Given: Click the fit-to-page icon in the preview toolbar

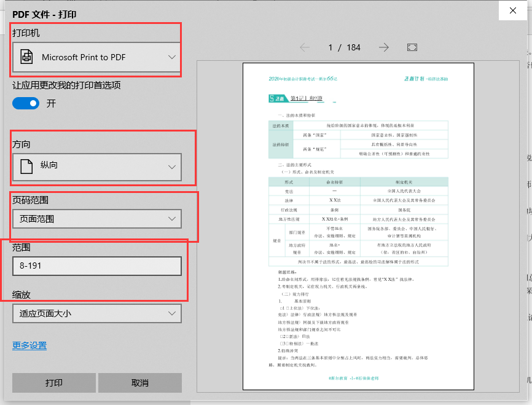Looking at the screenshot, I should [x=412, y=47].
